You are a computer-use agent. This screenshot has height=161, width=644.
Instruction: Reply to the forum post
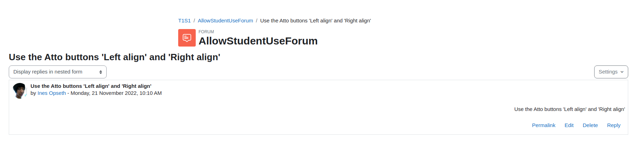point(614,125)
